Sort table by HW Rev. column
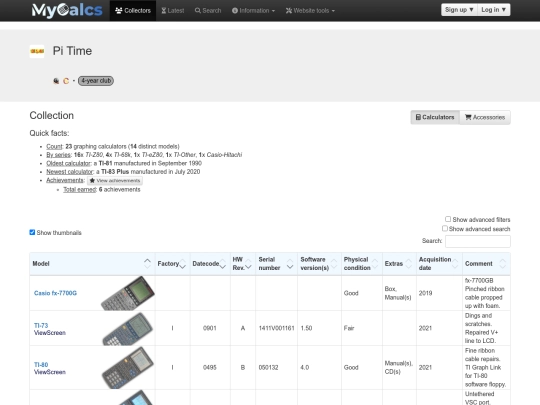 coord(243,263)
